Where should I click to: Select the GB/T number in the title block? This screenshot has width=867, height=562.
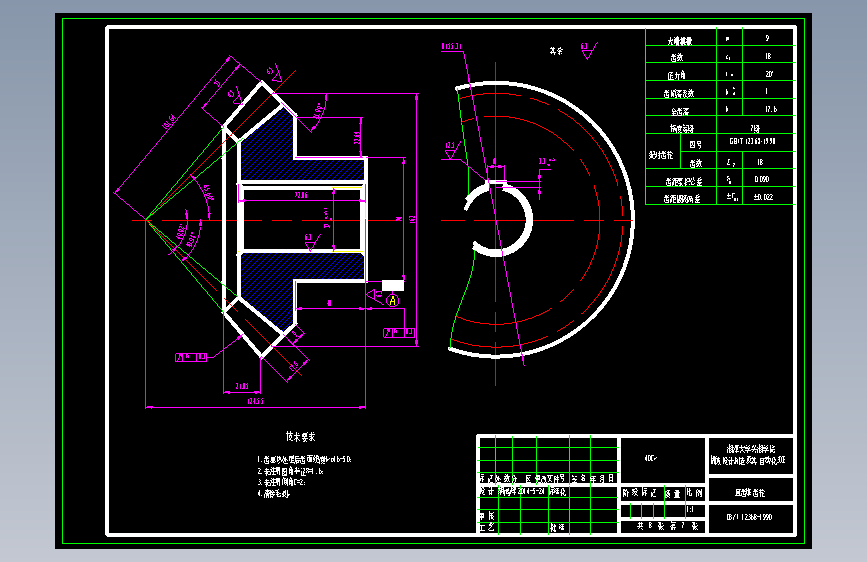coord(749,517)
